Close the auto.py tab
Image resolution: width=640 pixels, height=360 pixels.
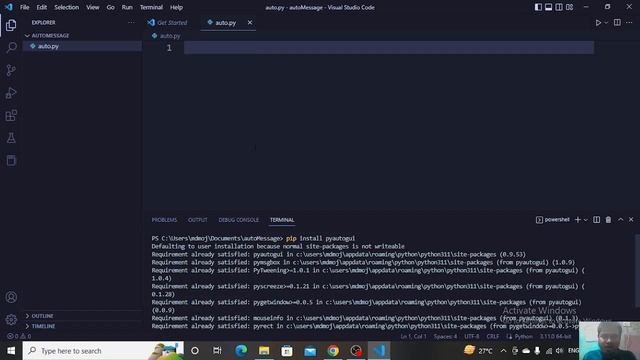pos(250,22)
